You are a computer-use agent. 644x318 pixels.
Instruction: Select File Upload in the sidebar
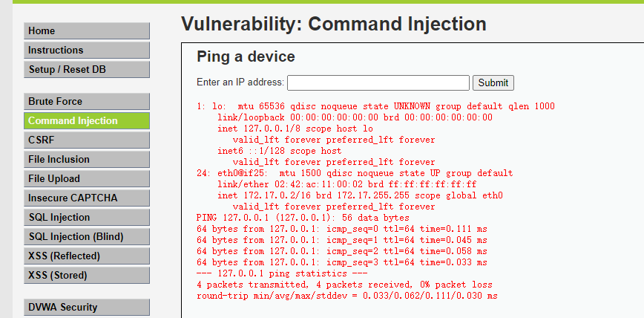86,178
